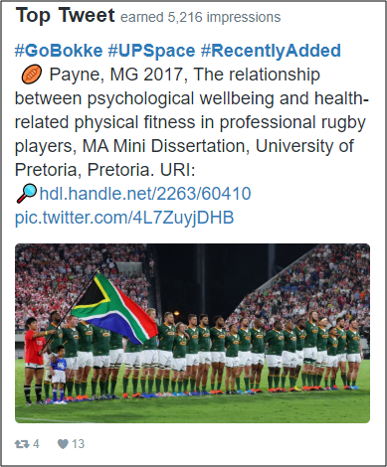Open the Springboks team photo
The width and height of the screenshot is (387, 467).
click(192, 333)
